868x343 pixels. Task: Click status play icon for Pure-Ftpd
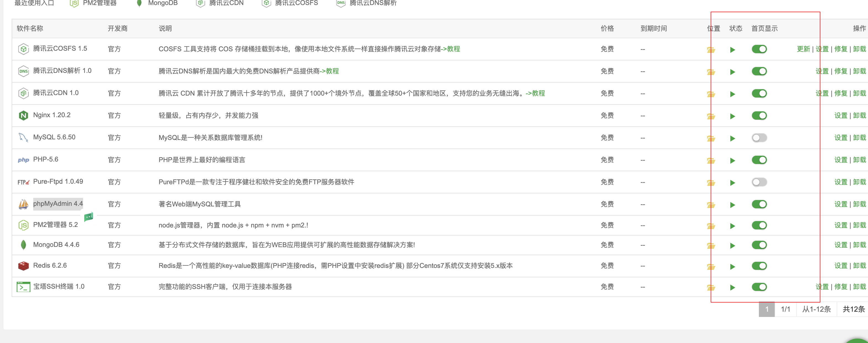point(732,183)
